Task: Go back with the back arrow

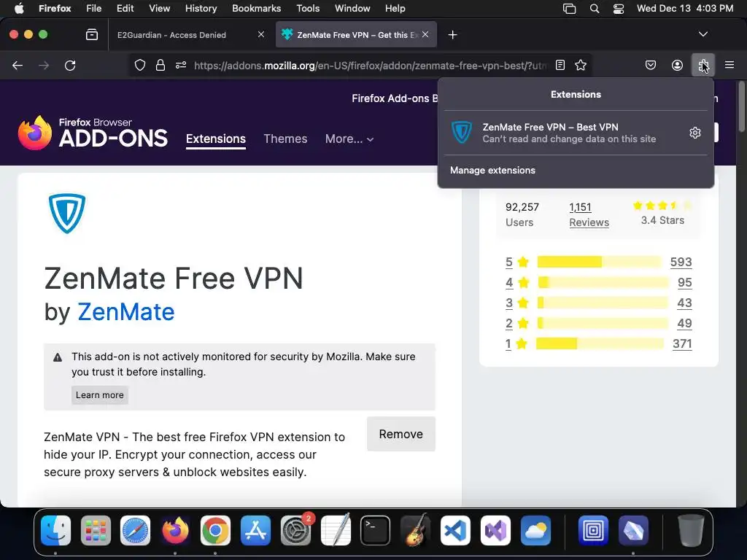Action: [x=18, y=65]
